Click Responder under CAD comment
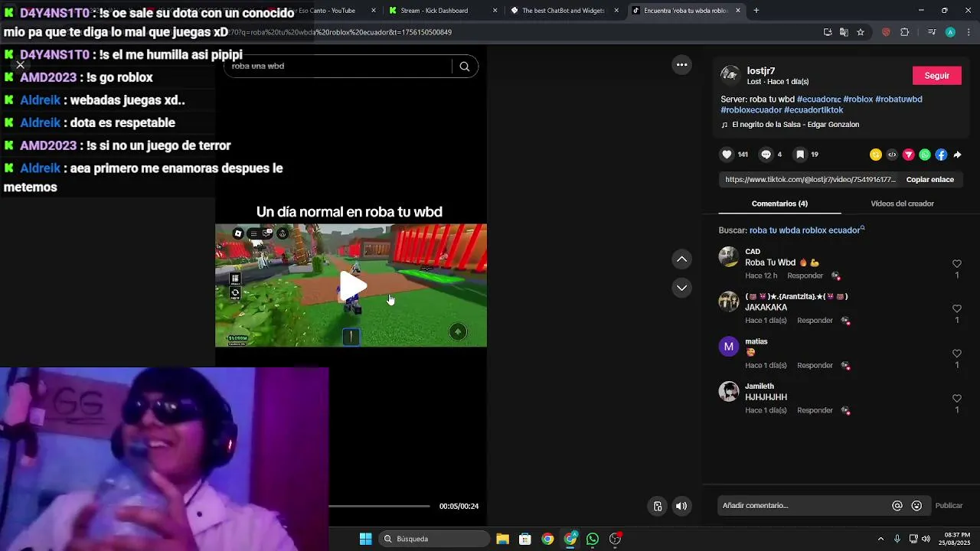This screenshot has height=551, width=980. (805, 275)
